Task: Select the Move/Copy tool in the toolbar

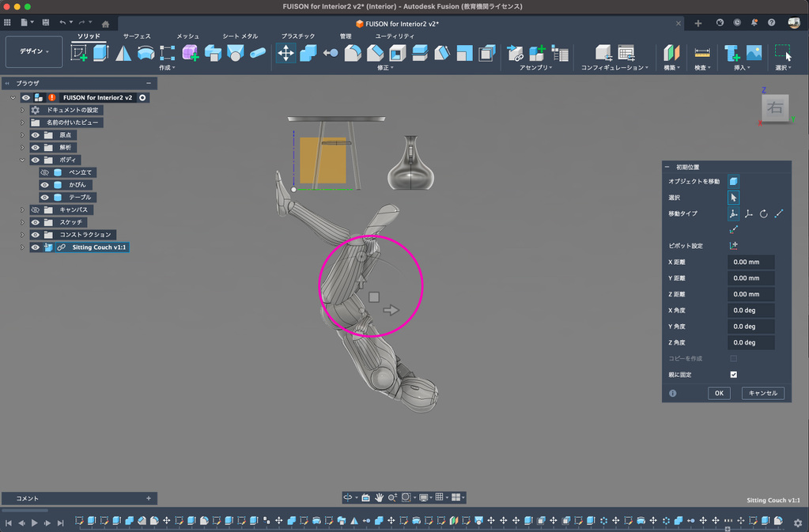Action: [285, 53]
